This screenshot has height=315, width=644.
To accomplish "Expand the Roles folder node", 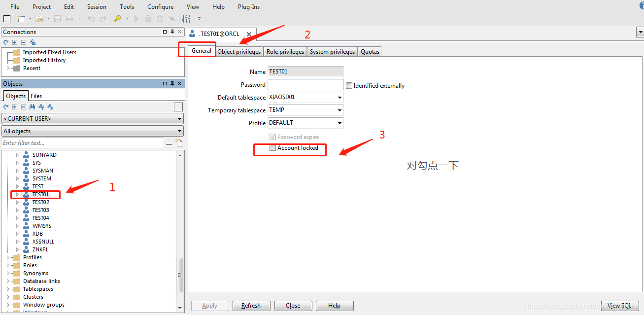I will (8, 265).
